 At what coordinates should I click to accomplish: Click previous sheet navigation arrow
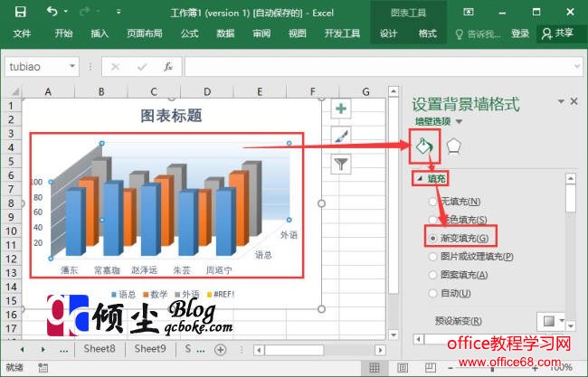point(22,349)
